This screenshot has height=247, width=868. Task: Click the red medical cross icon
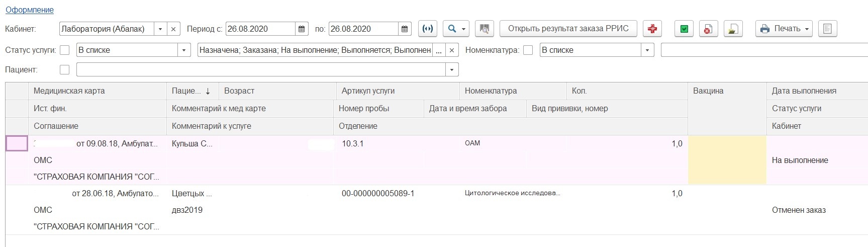(652, 29)
